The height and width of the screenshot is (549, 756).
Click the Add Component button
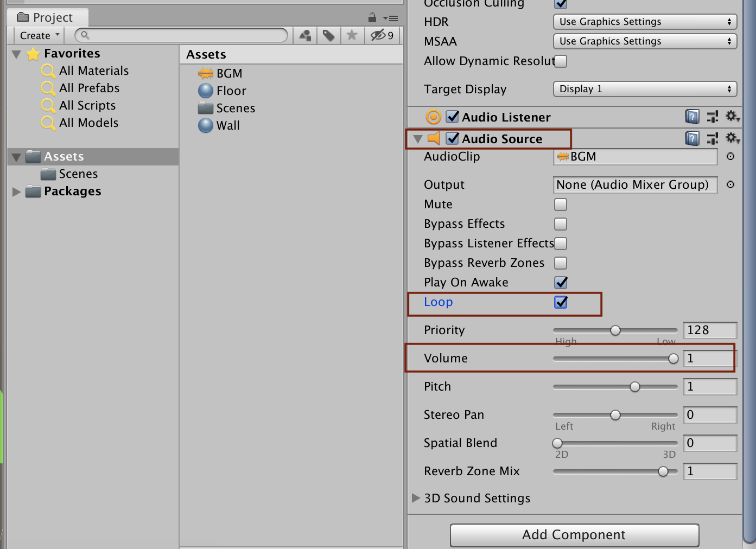[574, 535]
